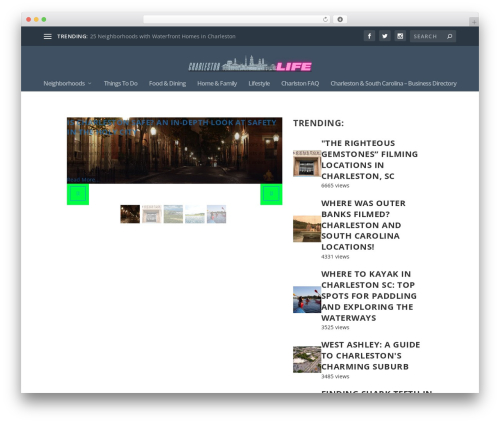Viewport: 500px width, 423px height.
Task: Open West Ashley guide article
Action: pyautogui.click(x=370, y=356)
